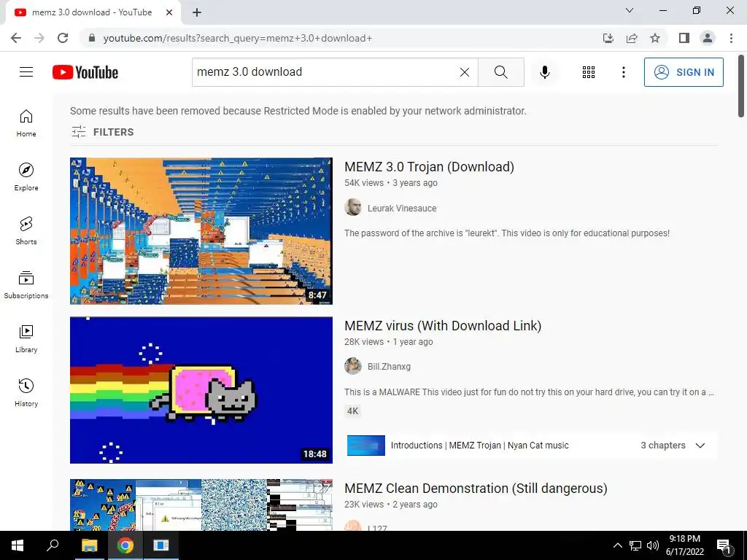Expand the 3 chapters chevron

click(700, 446)
